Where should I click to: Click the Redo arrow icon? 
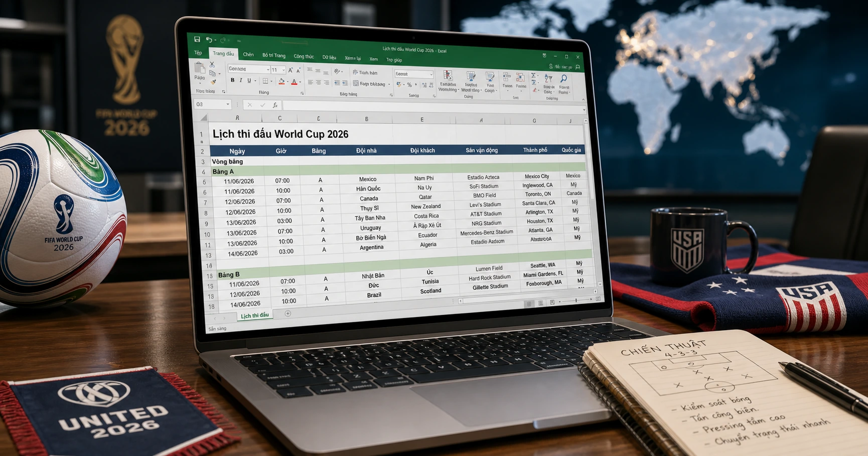point(223,40)
